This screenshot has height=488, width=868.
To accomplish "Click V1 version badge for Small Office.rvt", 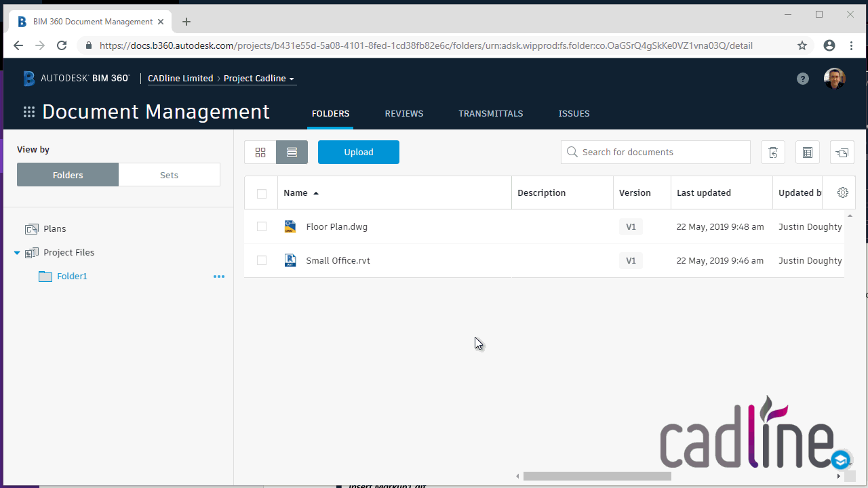I will [x=631, y=261].
